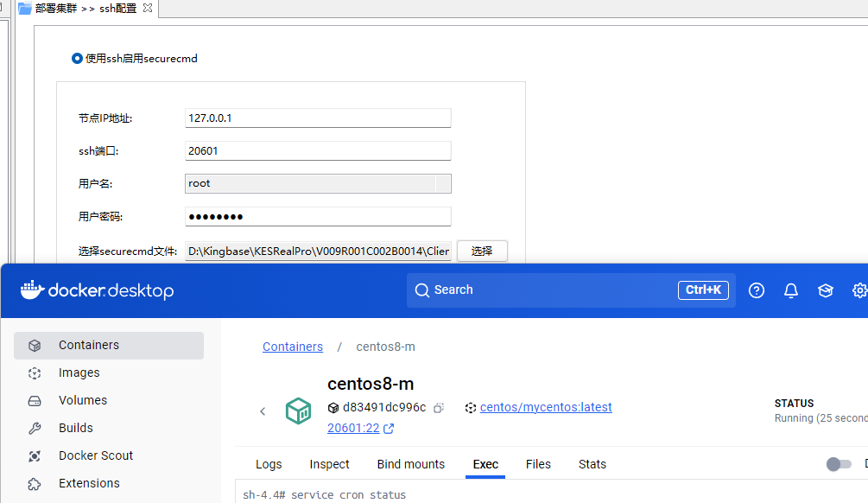This screenshot has height=503, width=868.
Task: Open the Bind mounts tab
Action: 411,464
